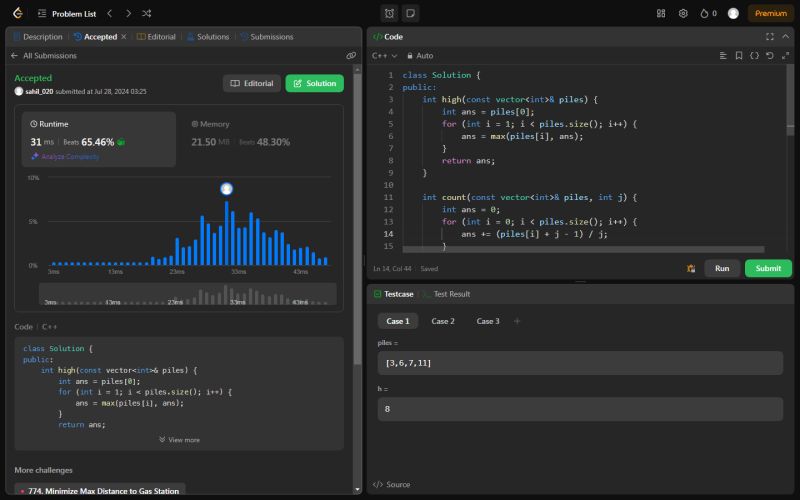Select Case 3 test case

(x=488, y=321)
